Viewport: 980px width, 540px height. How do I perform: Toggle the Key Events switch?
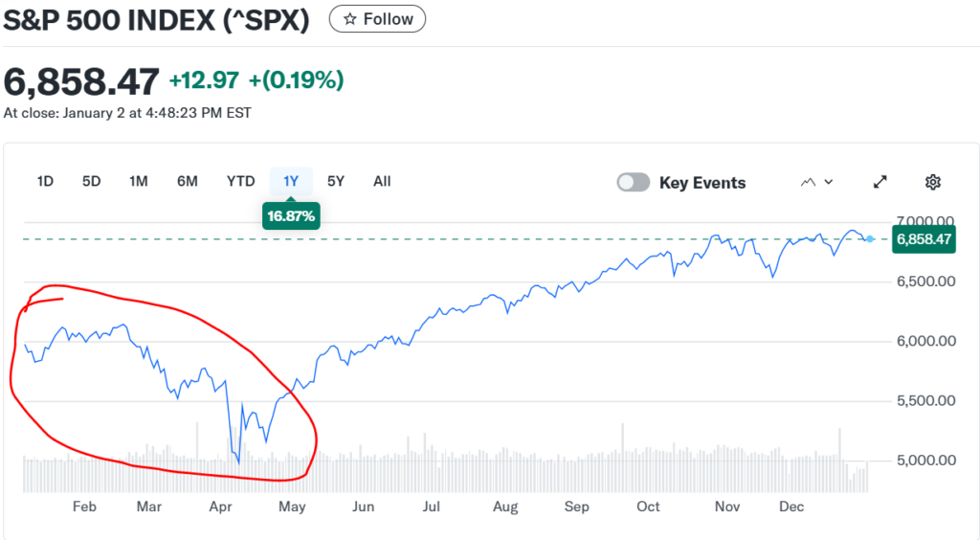pyautogui.click(x=634, y=182)
